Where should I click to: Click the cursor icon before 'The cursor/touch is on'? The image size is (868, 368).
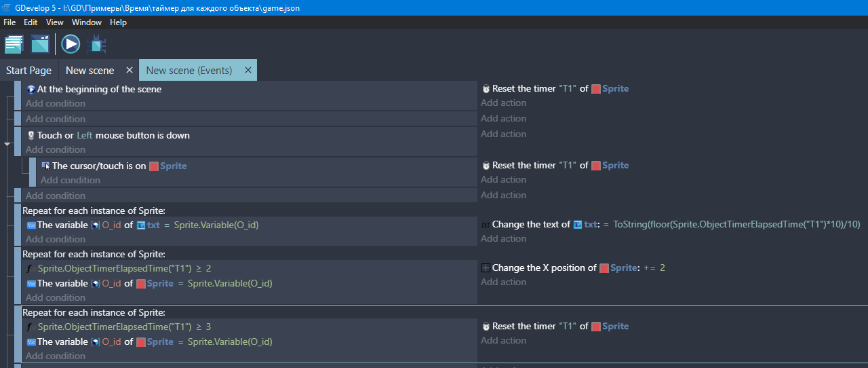tap(45, 166)
